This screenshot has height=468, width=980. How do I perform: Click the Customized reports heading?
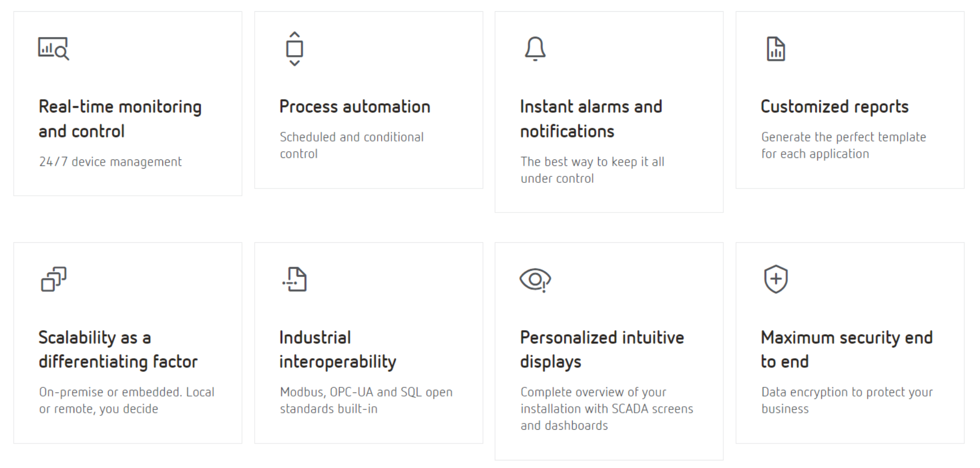pos(835,106)
